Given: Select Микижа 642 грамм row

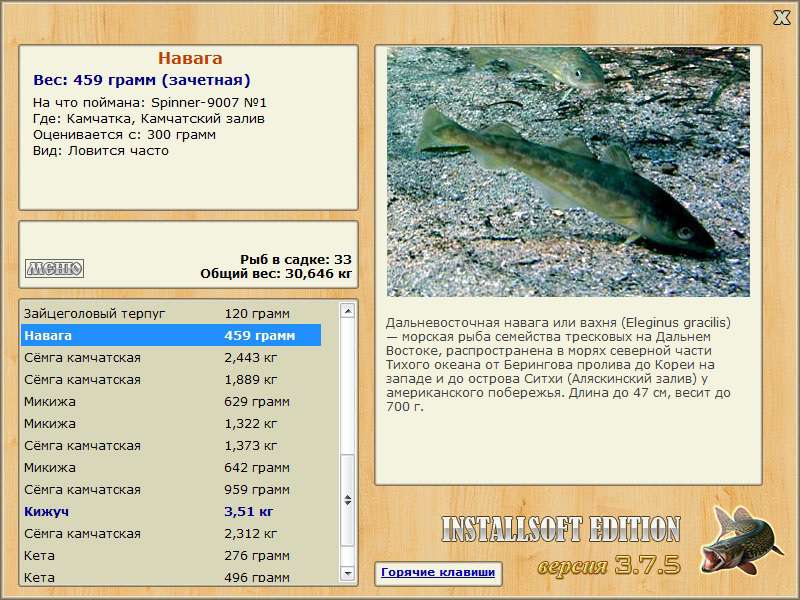Looking at the screenshot, I should 172,467.
